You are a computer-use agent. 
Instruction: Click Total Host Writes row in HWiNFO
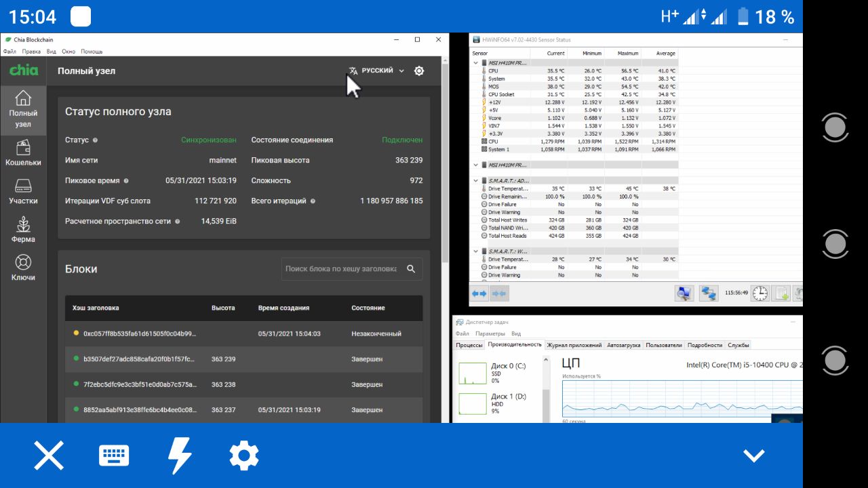click(x=575, y=220)
